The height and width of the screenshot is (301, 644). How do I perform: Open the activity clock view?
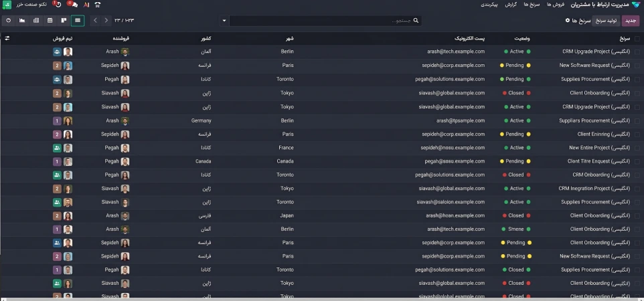(x=8, y=20)
